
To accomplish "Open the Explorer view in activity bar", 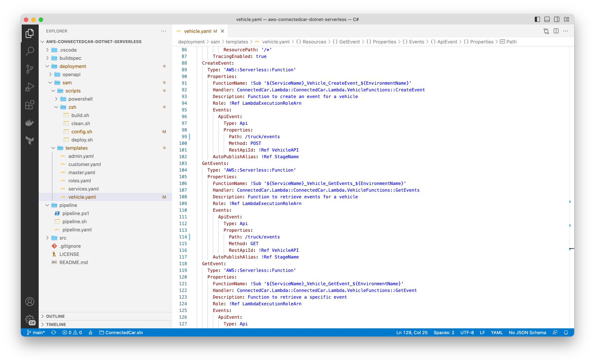I will (x=30, y=33).
